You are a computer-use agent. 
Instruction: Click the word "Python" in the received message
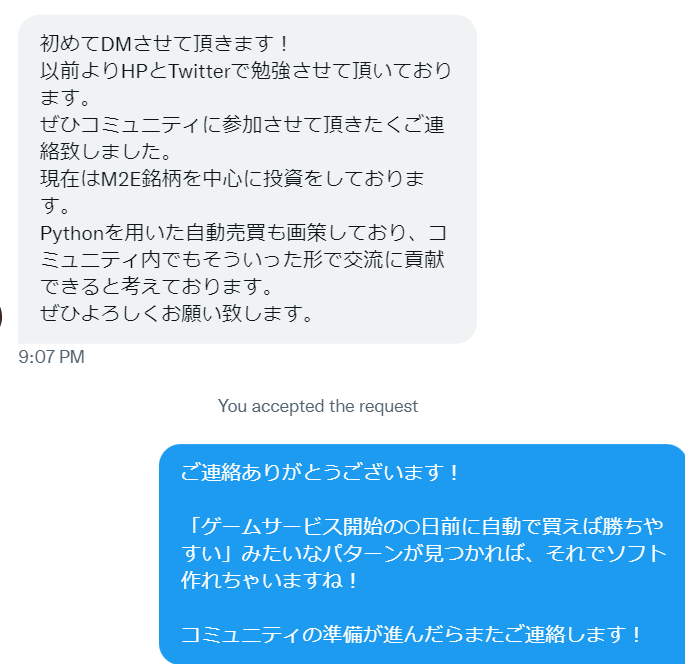click(72, 234)
